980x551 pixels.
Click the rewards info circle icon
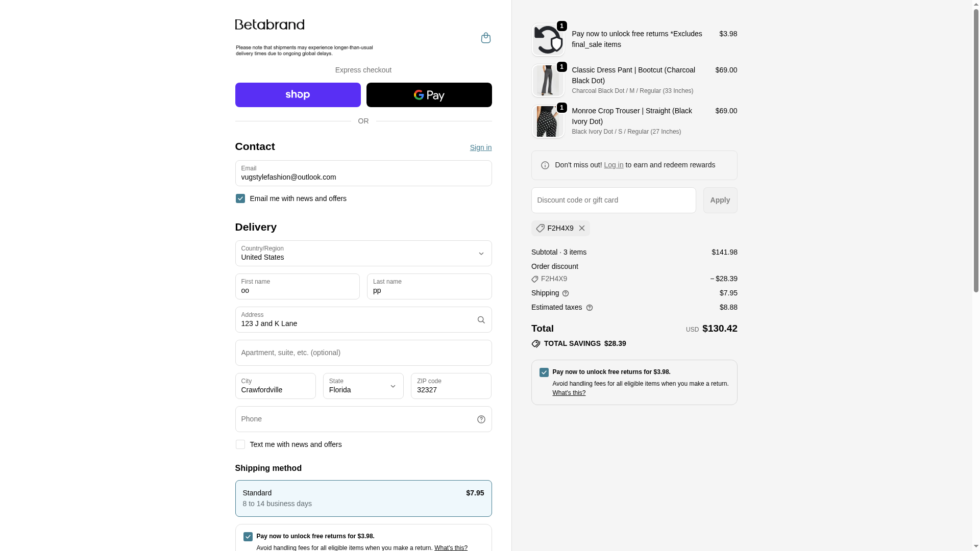[x=545, y=165]
